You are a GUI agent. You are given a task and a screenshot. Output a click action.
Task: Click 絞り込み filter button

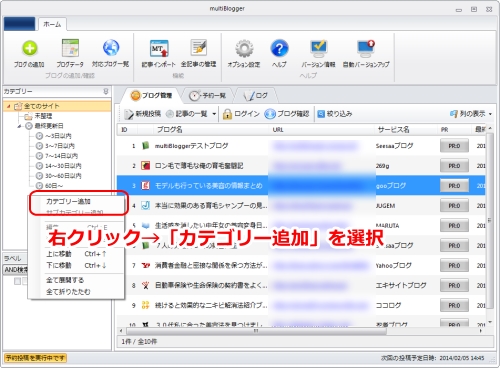(x=334, y=114)
